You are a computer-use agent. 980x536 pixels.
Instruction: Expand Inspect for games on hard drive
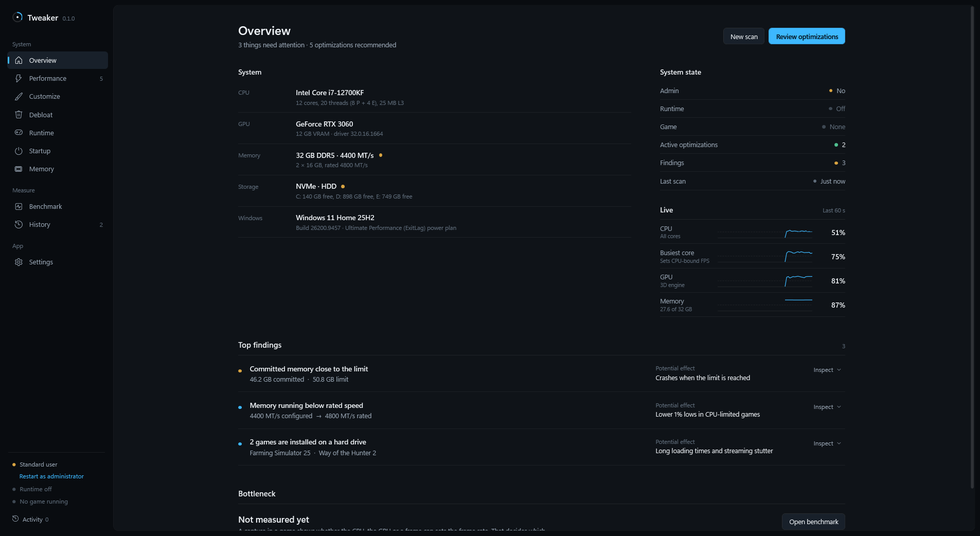(x=827, y=443)
